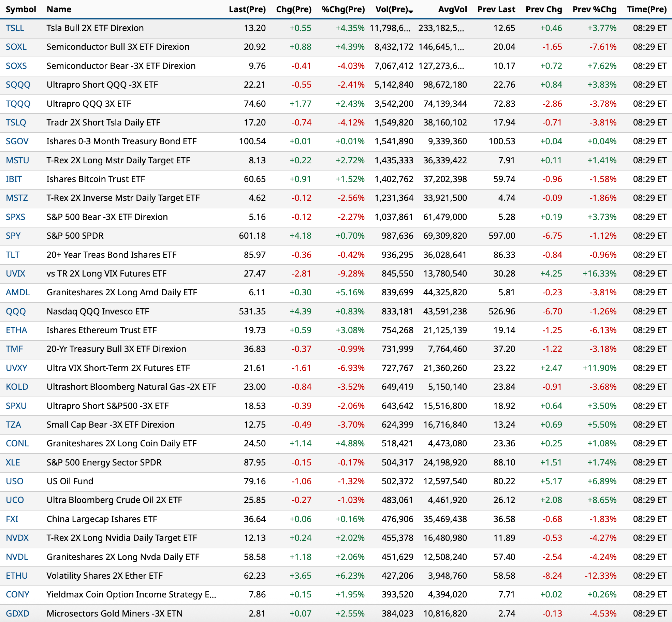Open the TSLL symbol link

point(15,28)
